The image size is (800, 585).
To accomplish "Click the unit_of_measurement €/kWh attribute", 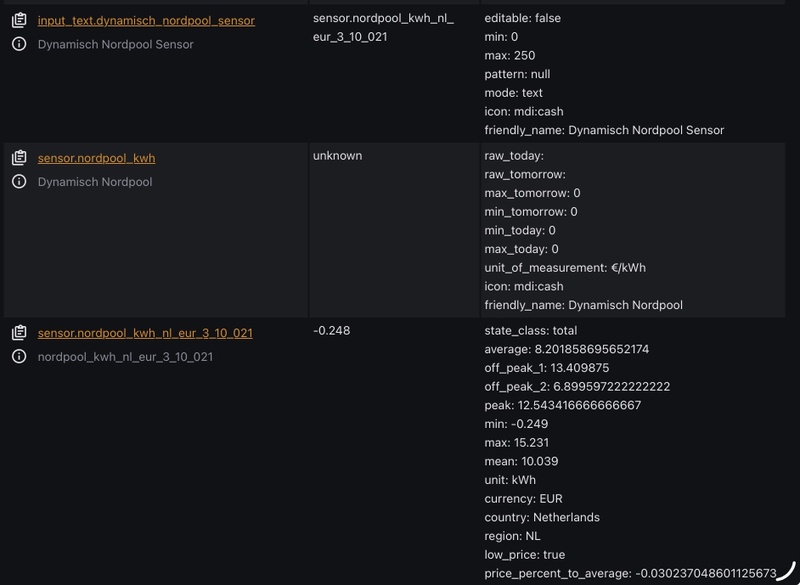I will (565, 268).
